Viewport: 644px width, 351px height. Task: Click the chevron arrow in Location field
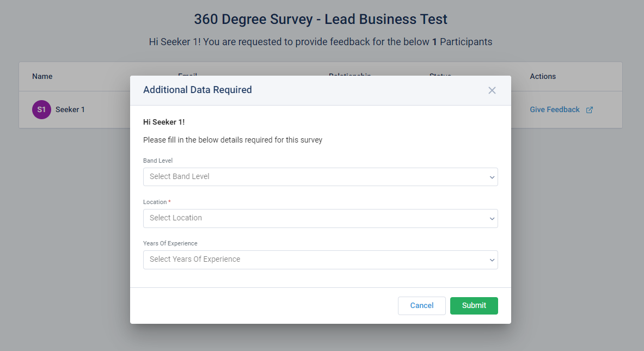pyautogui.click(x=492, y=219)
